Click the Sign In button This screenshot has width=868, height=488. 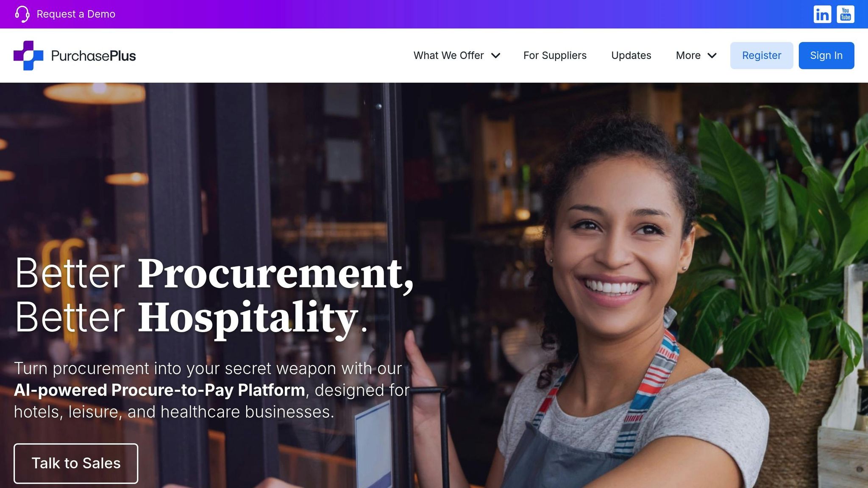click(x=826, y=55)
